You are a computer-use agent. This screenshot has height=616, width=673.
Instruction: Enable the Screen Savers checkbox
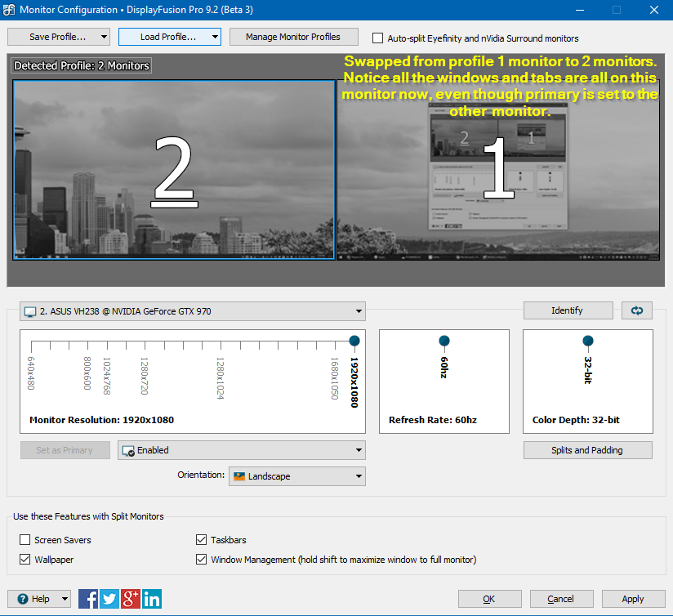tap(25, 540)
